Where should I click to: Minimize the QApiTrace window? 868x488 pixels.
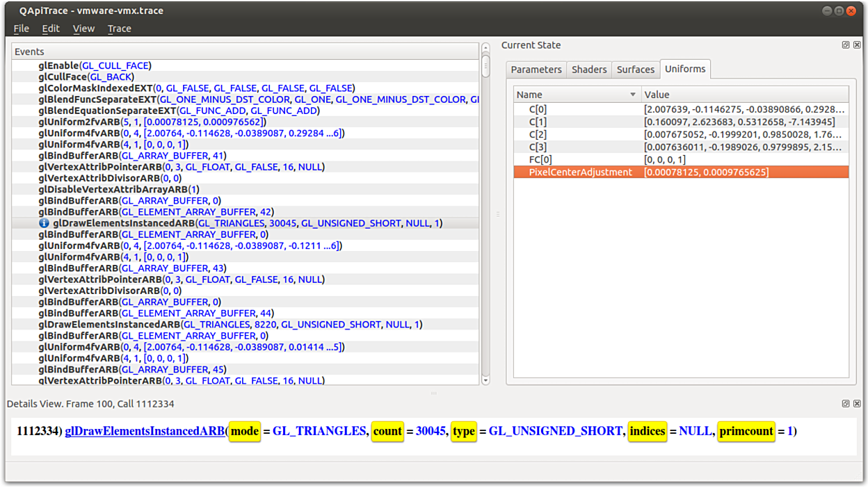pyautogui.click(x=826, y=10)
